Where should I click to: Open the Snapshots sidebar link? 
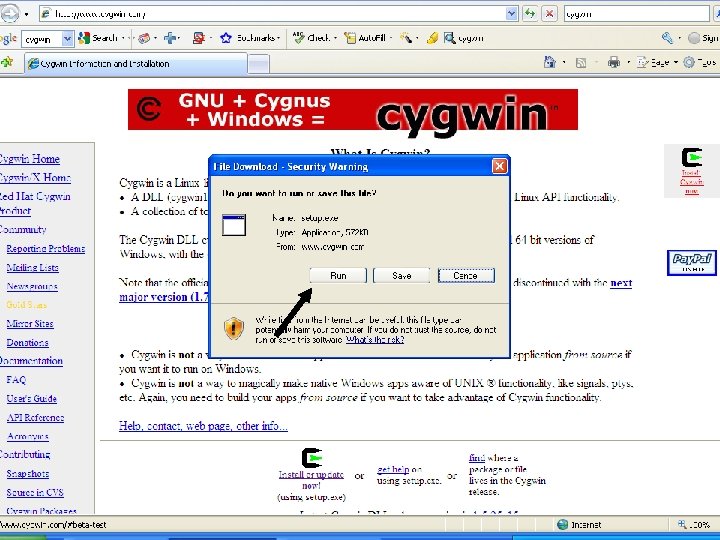pos(28,473)
